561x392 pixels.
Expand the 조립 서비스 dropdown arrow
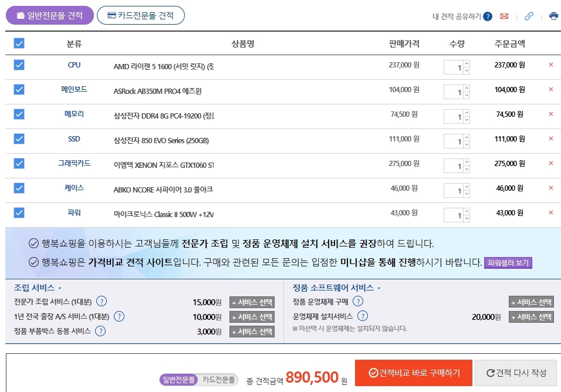(59, 288)
